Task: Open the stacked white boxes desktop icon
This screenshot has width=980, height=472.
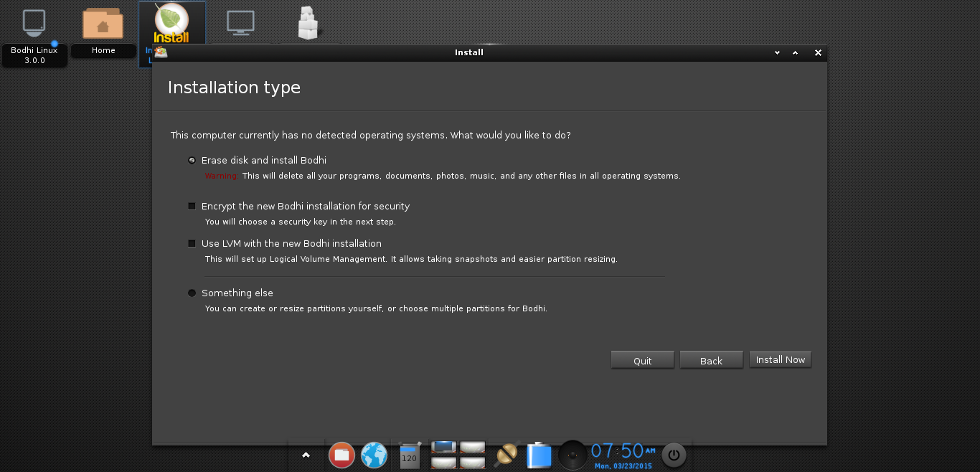Action: (x=308, y=23)
